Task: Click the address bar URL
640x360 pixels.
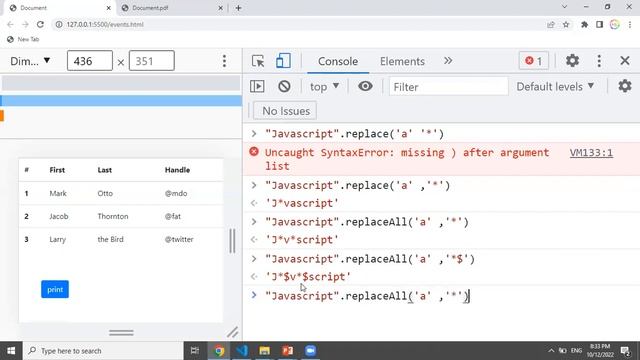Action: (105, 24)
